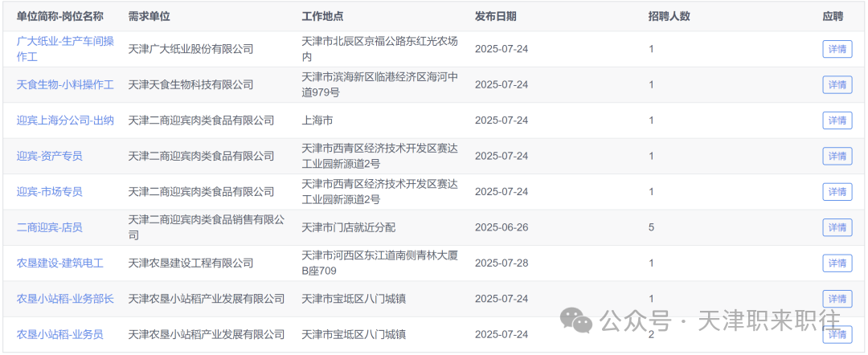Click the 招聘人数 column header
Viewport: 868px width, 355px height.
669,16
